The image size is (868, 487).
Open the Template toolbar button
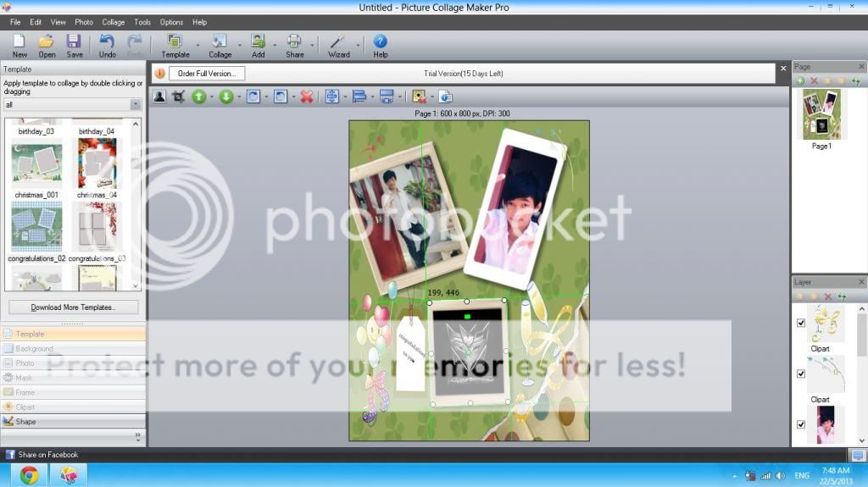[175, 46]
